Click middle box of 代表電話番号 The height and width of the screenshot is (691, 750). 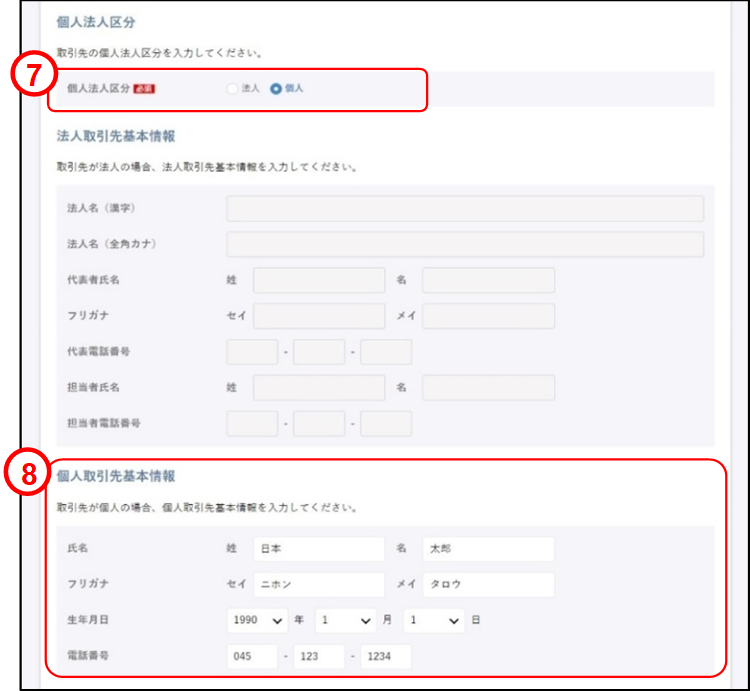[319, 352]
